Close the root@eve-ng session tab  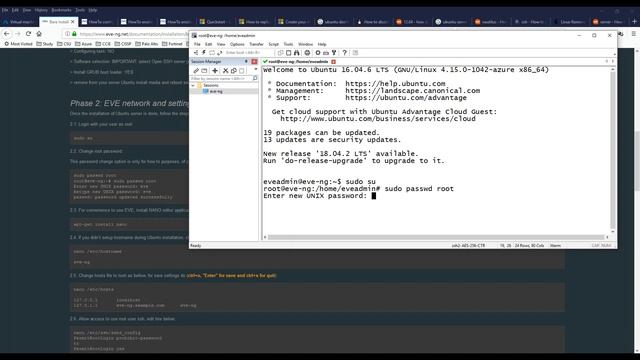[x=333, y=62]
